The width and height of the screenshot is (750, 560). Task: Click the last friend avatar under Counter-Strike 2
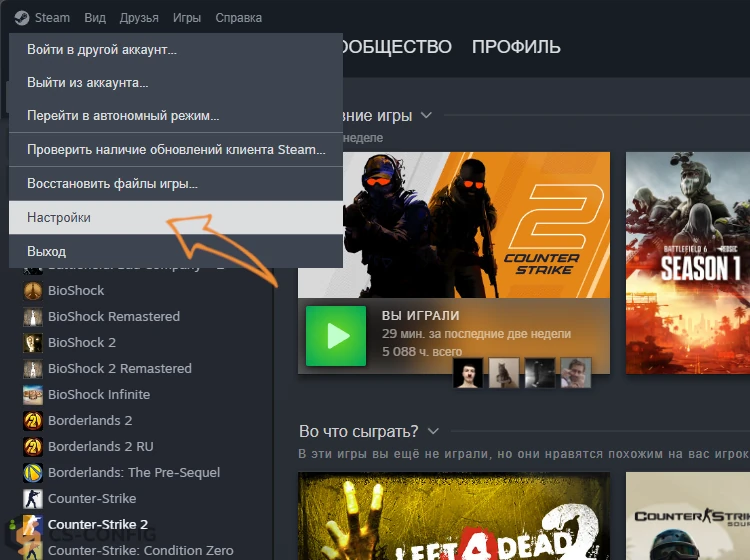pyautogui.click(x=576, y=373)
